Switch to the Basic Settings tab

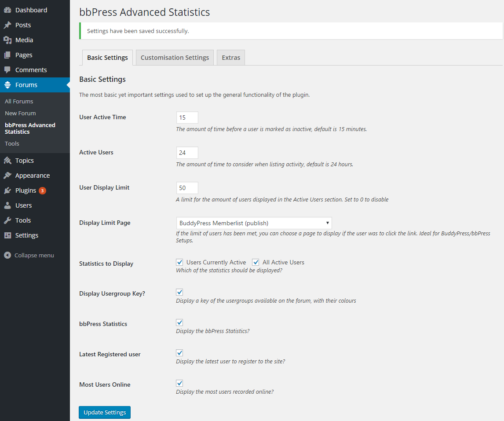107,58
